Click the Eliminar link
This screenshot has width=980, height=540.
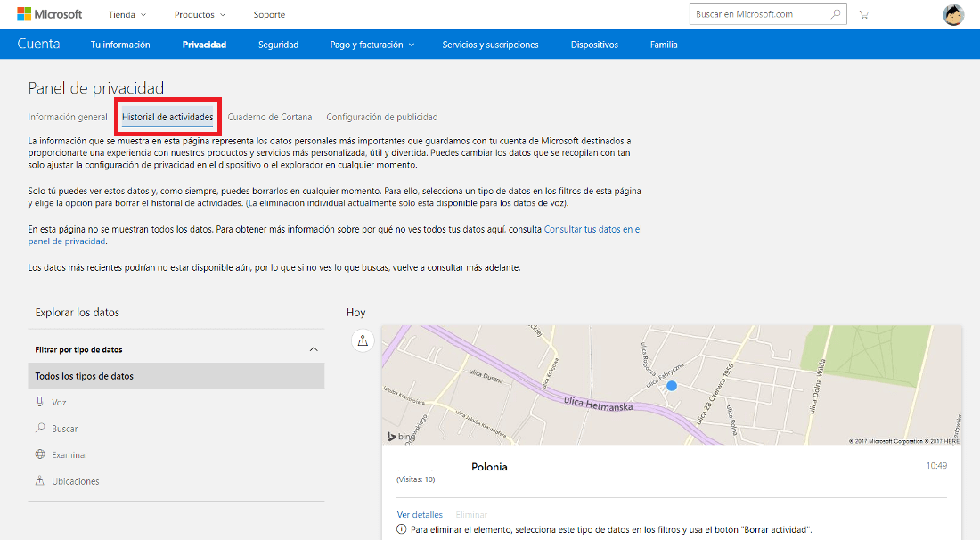point(471,514)
